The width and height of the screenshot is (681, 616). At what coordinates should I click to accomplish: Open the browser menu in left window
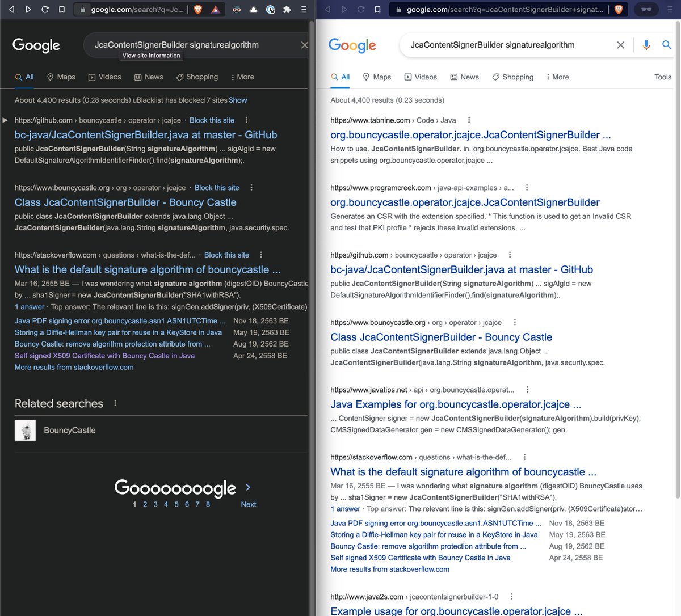tap(304, 9)
